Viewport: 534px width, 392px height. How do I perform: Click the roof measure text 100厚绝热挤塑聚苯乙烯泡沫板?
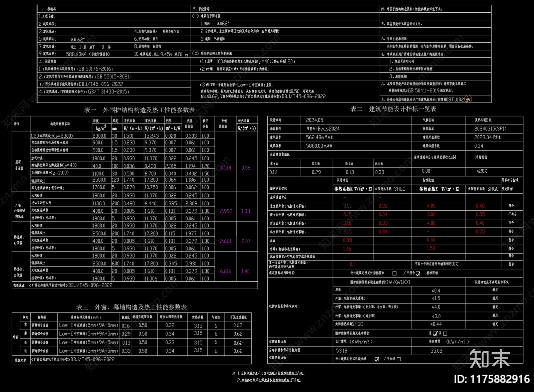click(237, 61)
